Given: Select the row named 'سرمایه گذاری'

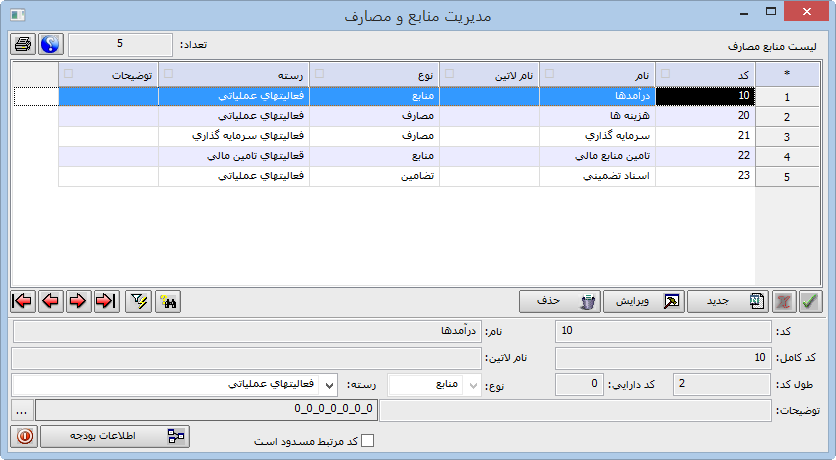Looking at the screenshot, I should [596, 136].
